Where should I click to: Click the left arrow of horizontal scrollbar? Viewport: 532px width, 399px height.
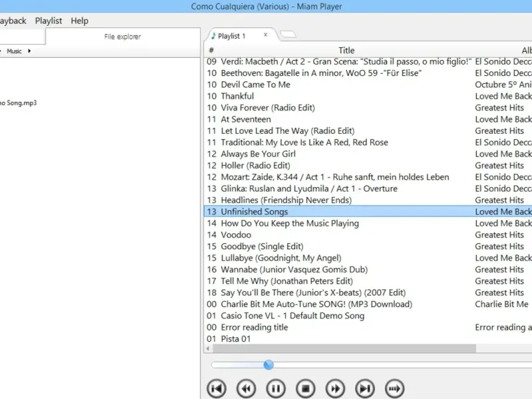point(207,348)
